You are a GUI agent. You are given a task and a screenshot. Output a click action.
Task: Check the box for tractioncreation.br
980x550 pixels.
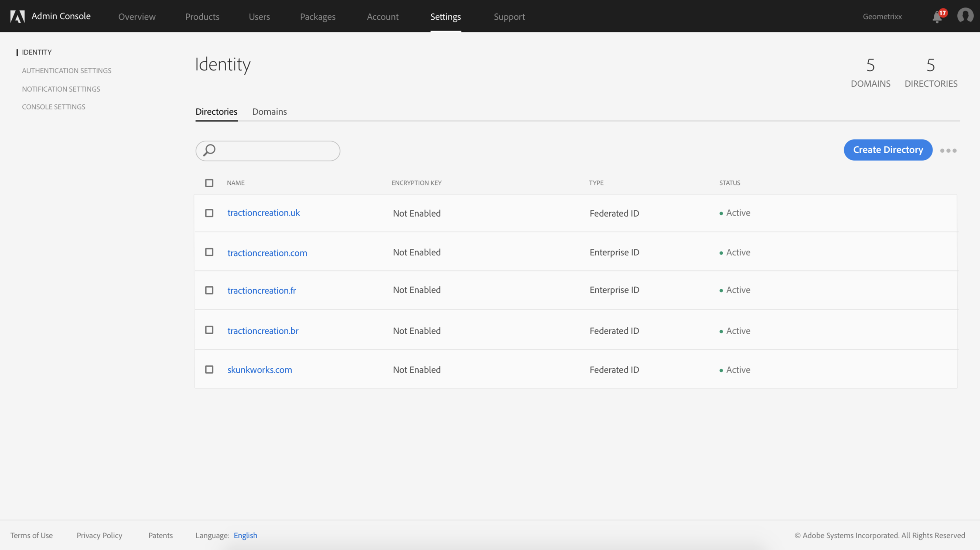[x=209, y=330]
